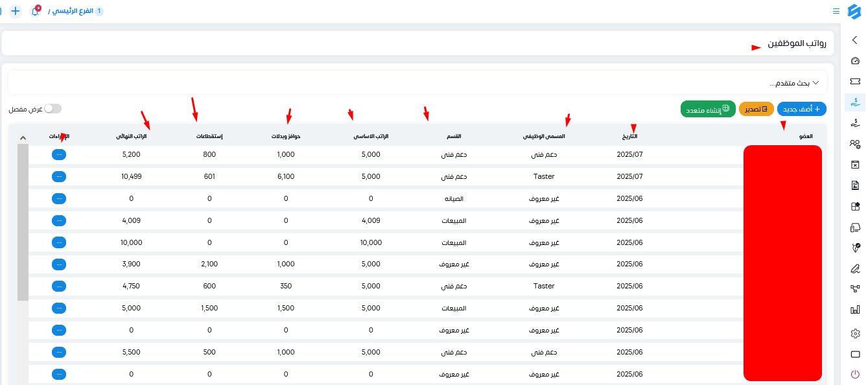Open the plant with checkmark sidebar icon

[854, 248]
